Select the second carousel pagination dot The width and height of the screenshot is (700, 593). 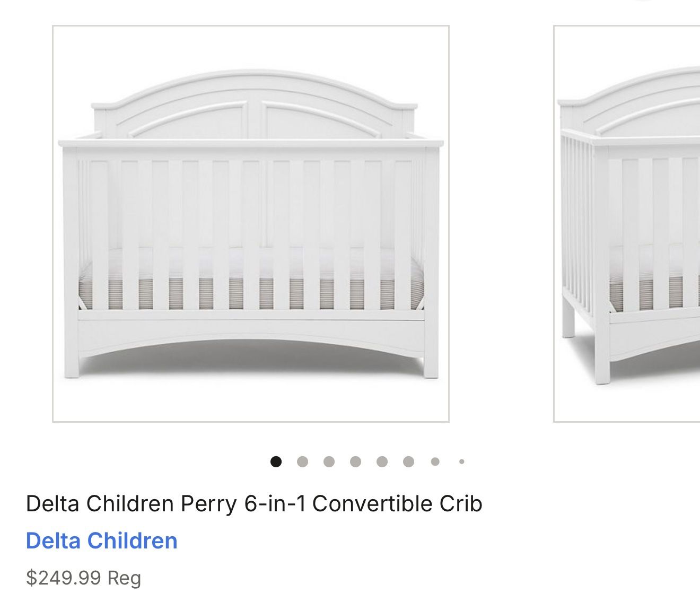(x=301, y=461)
